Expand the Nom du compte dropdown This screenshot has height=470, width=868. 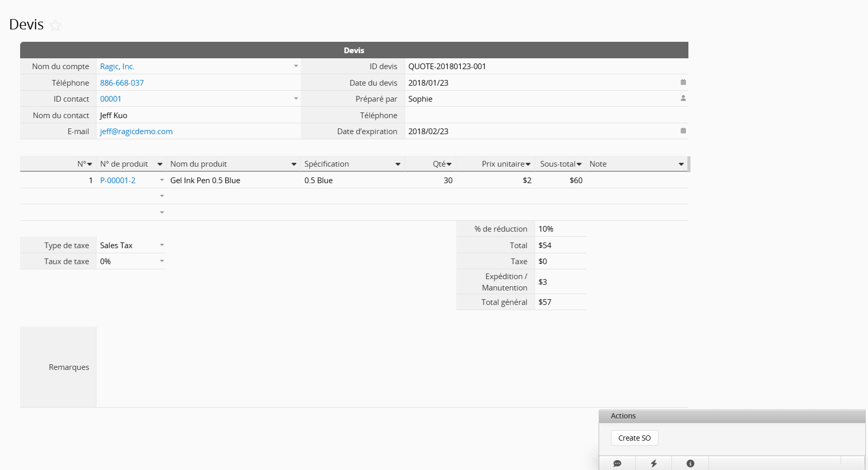click(296, 66)
